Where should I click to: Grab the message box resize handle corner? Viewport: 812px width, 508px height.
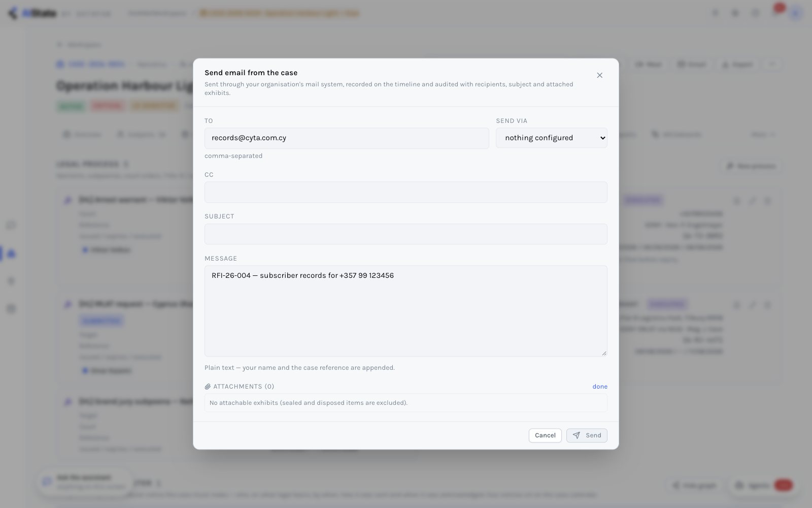click(604, 353)
